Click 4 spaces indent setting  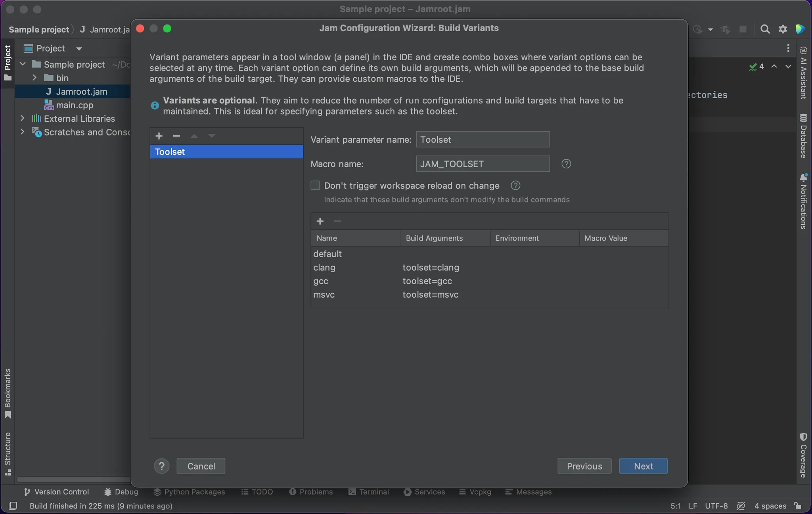tap(770, 506)
